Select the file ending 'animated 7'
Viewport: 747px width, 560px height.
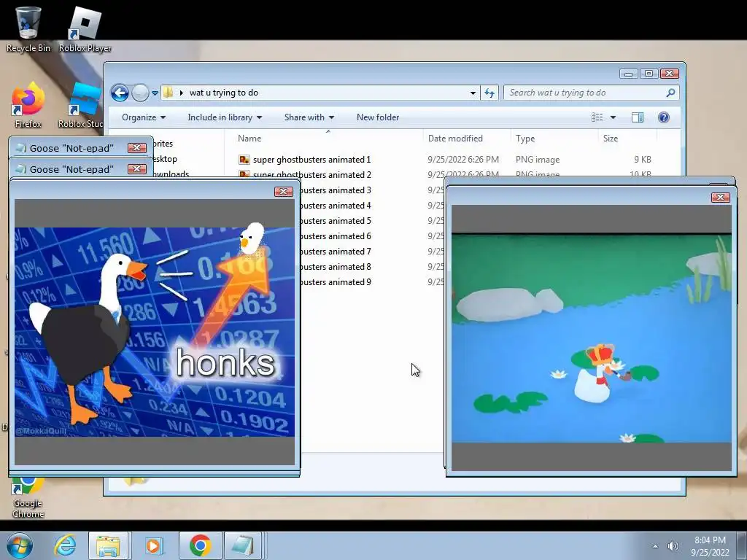336,252
